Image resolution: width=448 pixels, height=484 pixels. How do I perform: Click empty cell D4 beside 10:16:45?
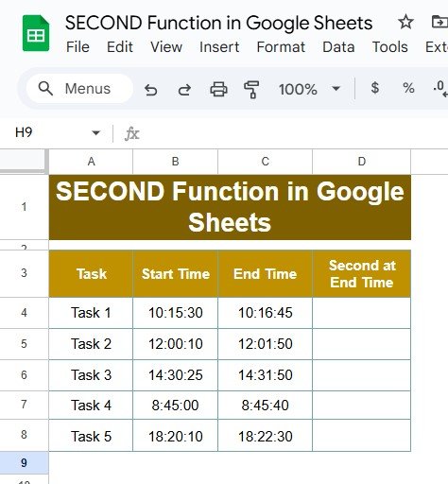click(362, 313)
